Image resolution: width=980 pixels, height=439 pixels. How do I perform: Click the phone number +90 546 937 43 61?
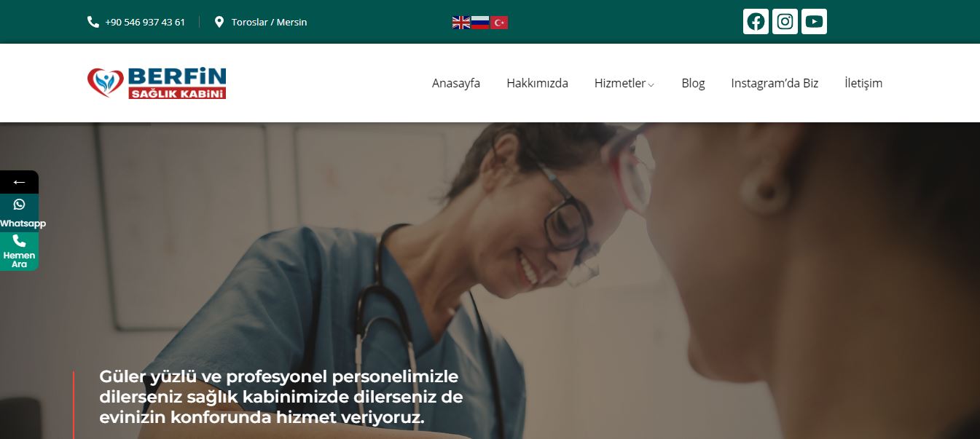[145, 22]
